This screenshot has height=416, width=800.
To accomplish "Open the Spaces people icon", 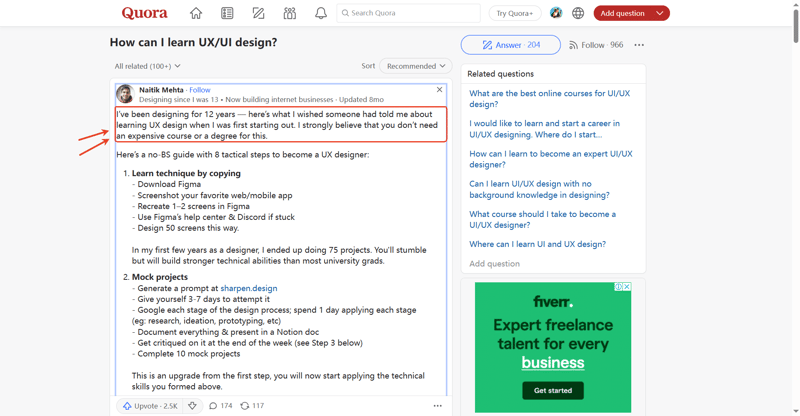I will coord(290,13).
